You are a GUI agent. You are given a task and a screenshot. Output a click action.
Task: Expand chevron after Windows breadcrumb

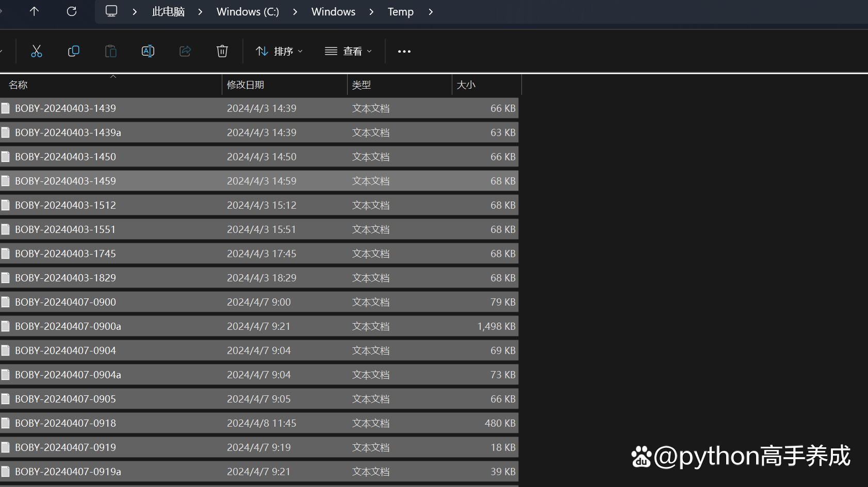coord(371,11)
